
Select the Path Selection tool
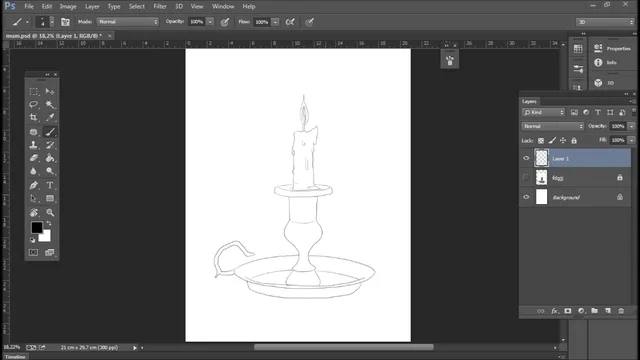point(33,198)
